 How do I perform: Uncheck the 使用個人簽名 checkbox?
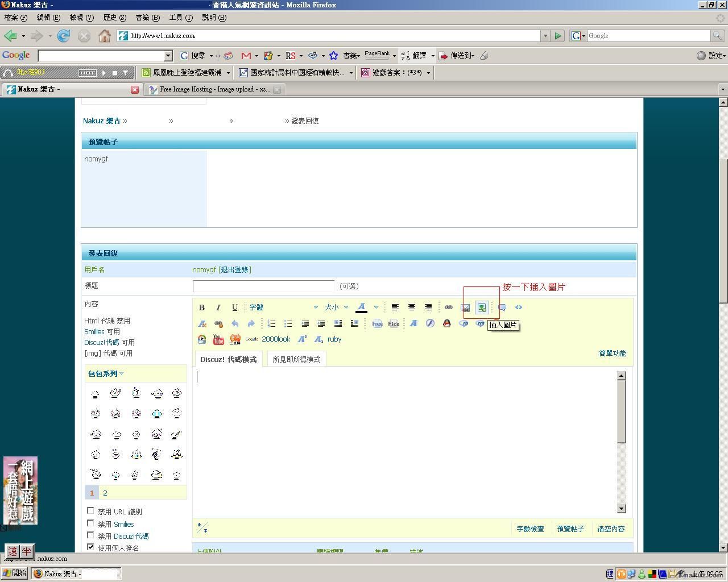point(90,547)
